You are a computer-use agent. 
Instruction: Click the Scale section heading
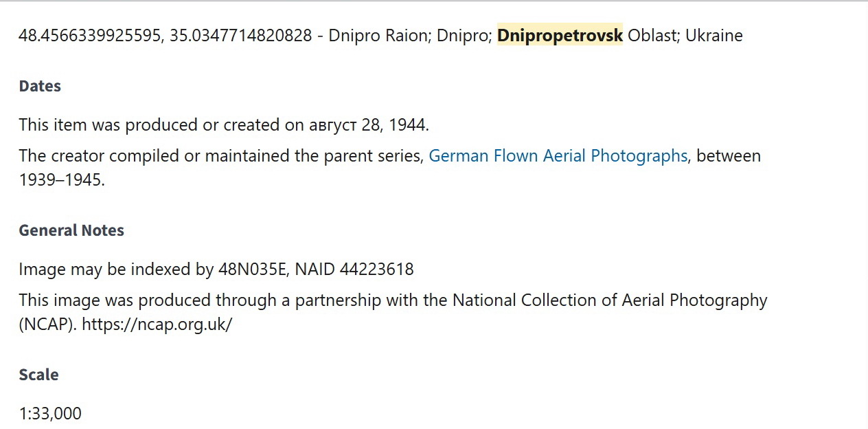38,375
